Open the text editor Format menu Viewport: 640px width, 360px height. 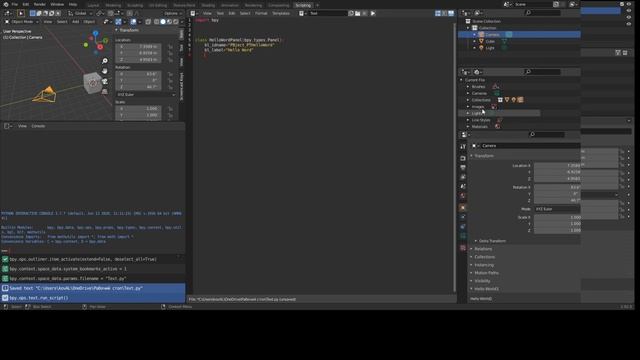coord(261,13)
